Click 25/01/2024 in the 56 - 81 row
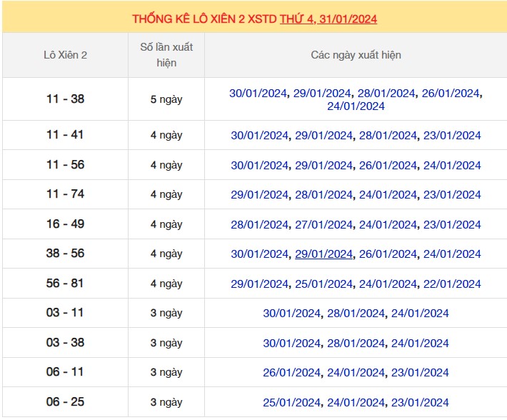The height and width of the screenshot is (420, 507). (323, 284)
